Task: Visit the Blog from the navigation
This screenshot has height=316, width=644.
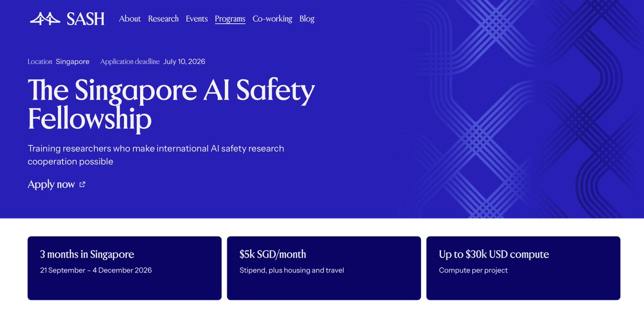Action: [x=307, y=19]
